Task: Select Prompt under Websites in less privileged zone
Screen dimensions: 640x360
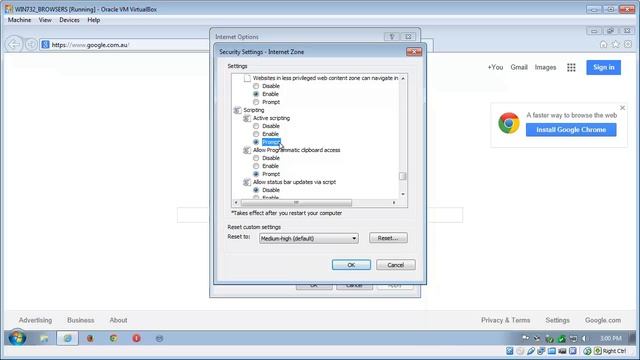Action: click(256, 102)
